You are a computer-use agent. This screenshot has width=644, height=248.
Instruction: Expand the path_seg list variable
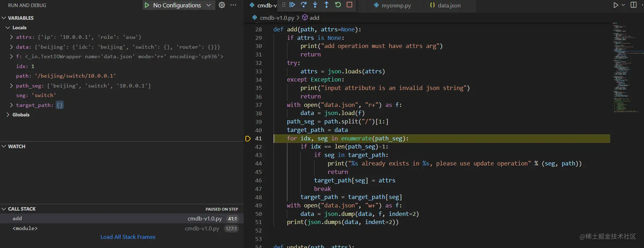click(12, 86)
